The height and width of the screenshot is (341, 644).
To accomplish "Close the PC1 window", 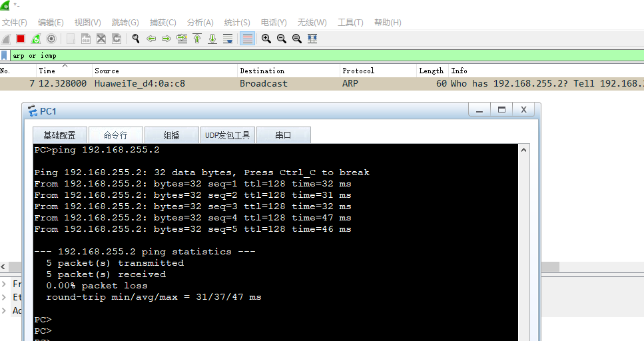I will (x=523, y=110).
